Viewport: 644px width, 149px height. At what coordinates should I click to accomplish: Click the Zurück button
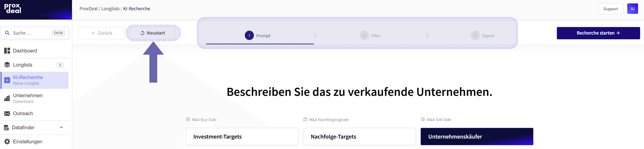coord(102,33)
